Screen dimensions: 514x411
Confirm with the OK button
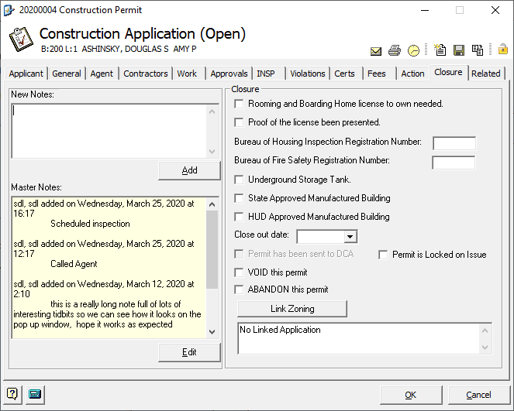(x=411, y=395)
